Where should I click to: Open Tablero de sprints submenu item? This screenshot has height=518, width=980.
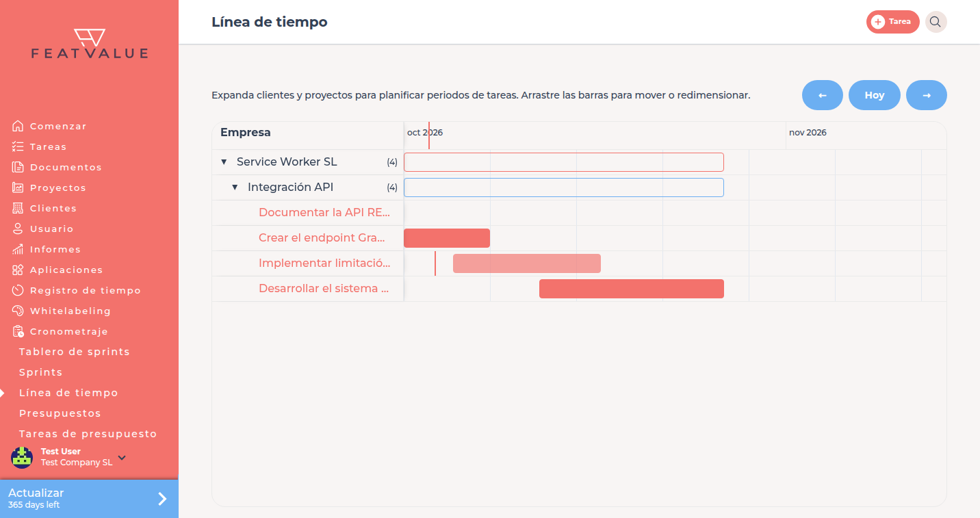coord(75,352)
